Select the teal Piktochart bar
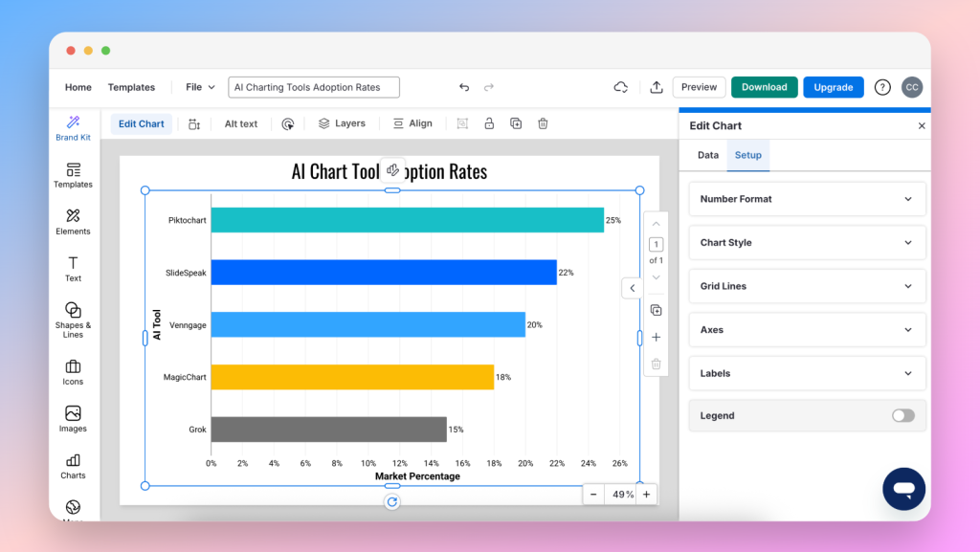 408,220
